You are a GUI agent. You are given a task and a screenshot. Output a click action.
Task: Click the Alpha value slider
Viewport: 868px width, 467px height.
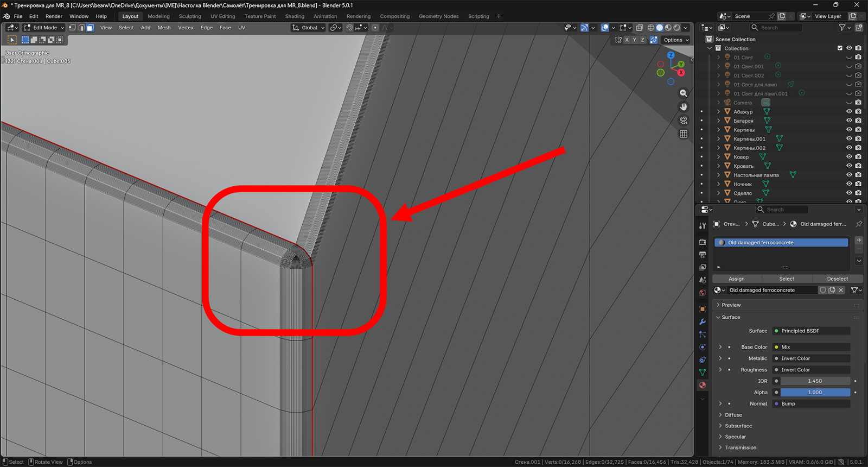815,393
